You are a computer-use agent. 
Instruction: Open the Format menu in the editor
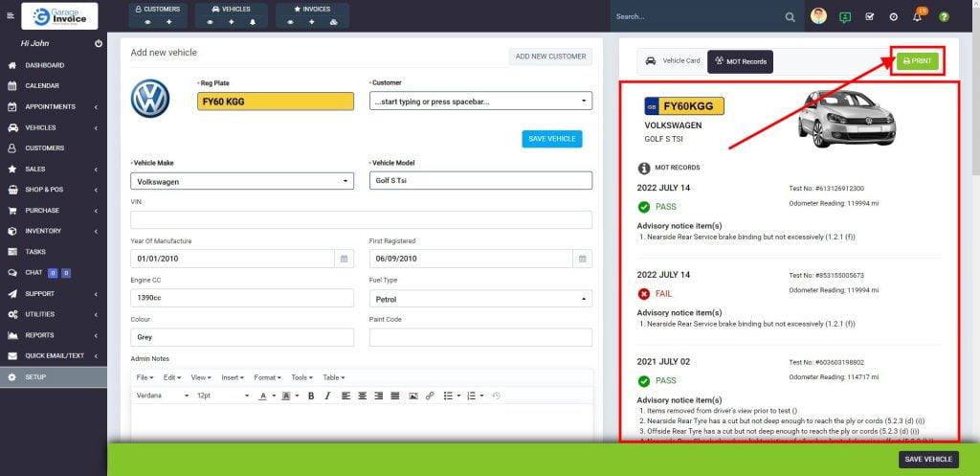tap(267, 377)
